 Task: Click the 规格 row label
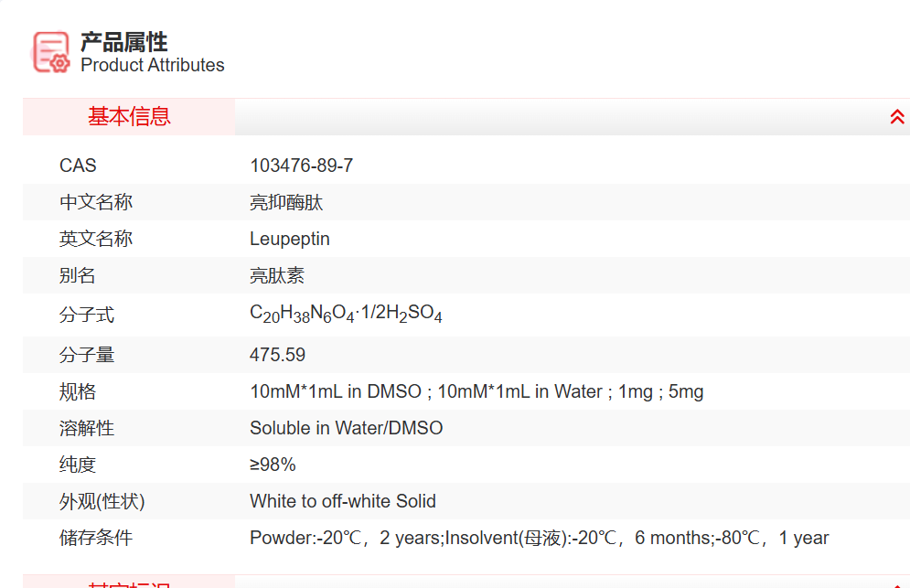tap(78, 391)
